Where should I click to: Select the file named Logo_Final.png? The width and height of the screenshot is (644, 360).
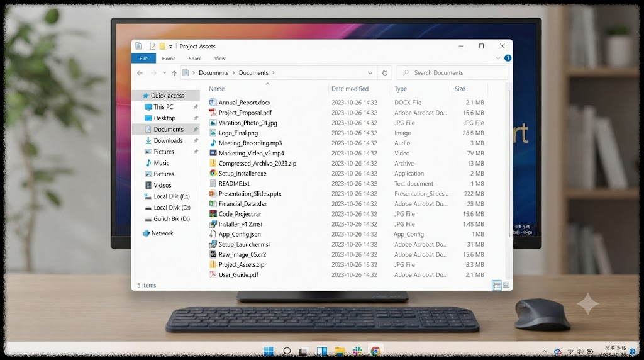(238, 133)
